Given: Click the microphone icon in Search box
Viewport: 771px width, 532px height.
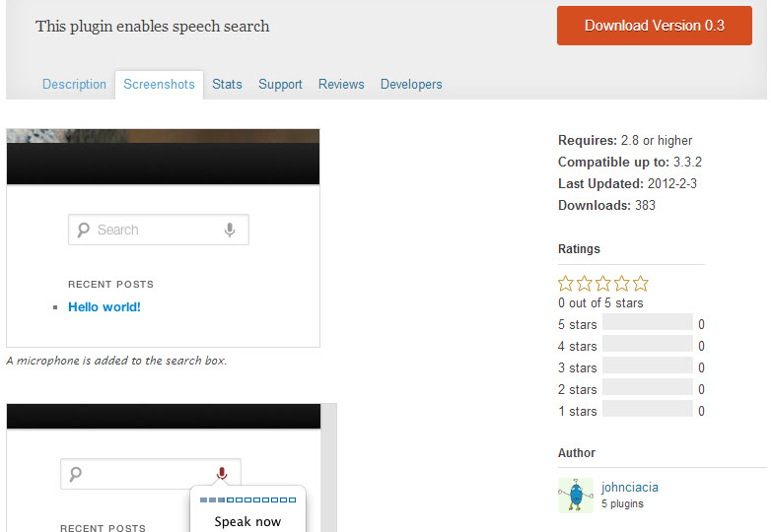Looking at the screenshot, I should (230, 230).
